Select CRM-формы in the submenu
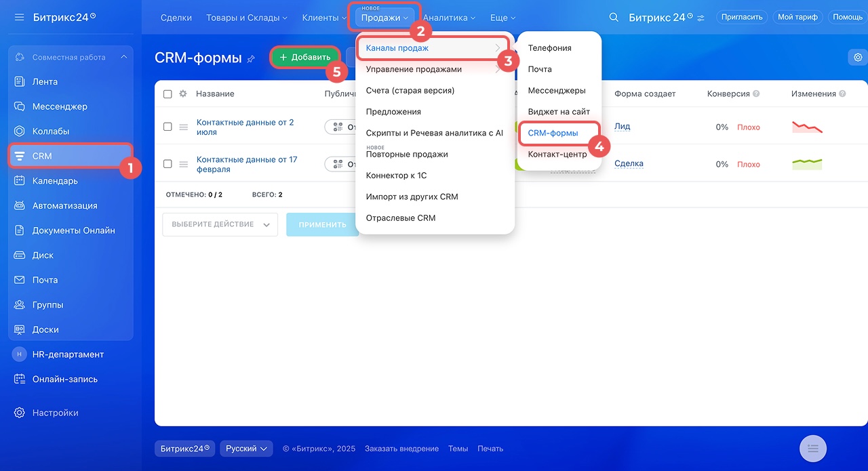 tap(553, 133)
